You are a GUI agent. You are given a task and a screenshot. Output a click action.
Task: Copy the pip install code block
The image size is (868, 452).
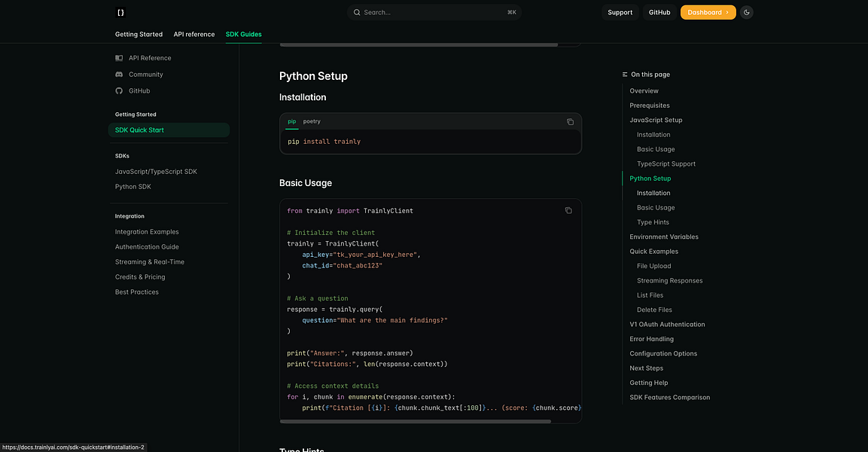tap(570, 122)
